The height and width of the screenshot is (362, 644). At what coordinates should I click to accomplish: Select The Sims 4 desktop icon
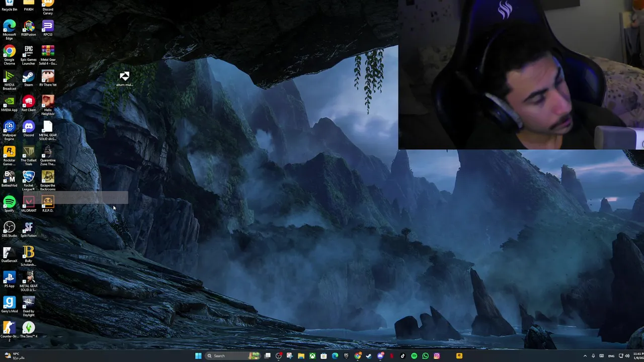pyautogui.click(x=29, y=330)
